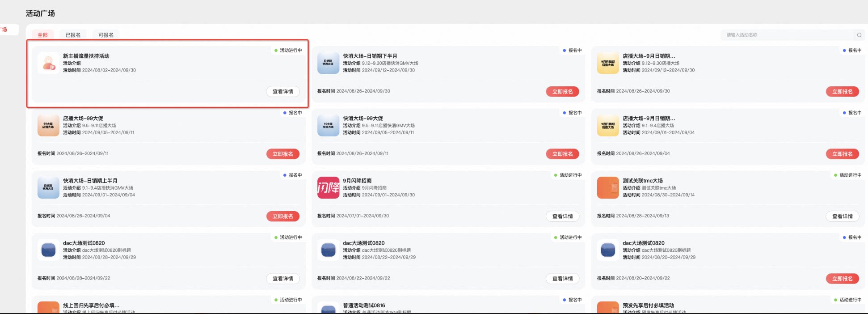Open the 可报名 tab
Viewport: 868px width, 314px height.
(x=106, y=35)
